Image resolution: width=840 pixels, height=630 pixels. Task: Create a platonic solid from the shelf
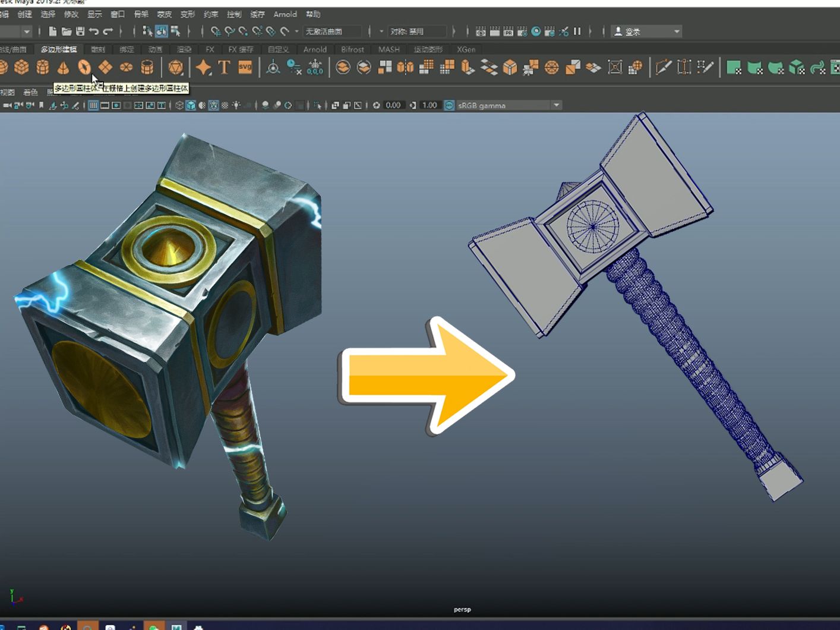tap(175, 67)
